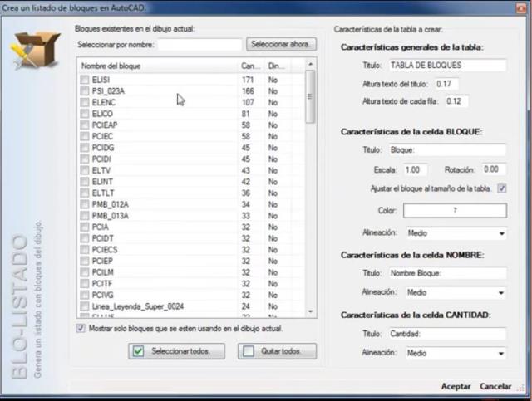Image resolution: width=532 pixels, height=401 pixels.
Task: Click the quantity value 166
Action: coord(248,90)
